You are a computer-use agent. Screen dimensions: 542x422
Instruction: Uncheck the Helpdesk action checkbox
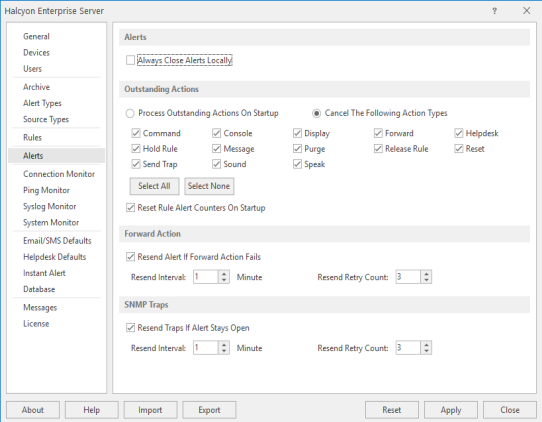click(459, 133)
